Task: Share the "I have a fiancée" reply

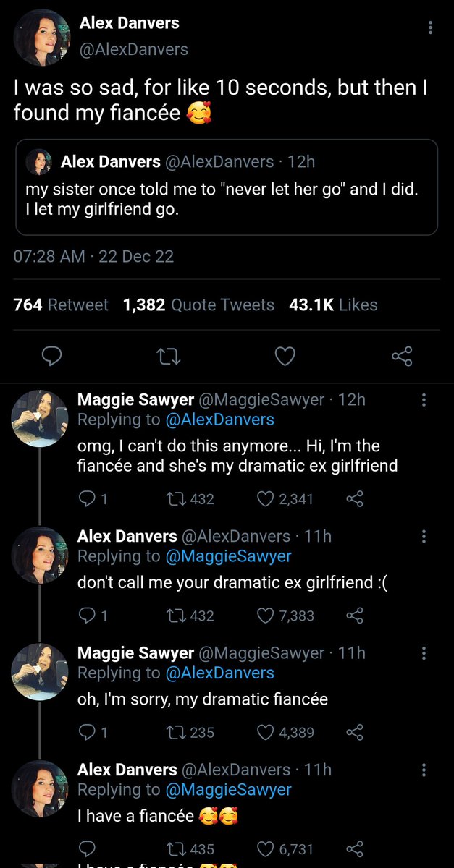Action: click(x=354, y=848)
